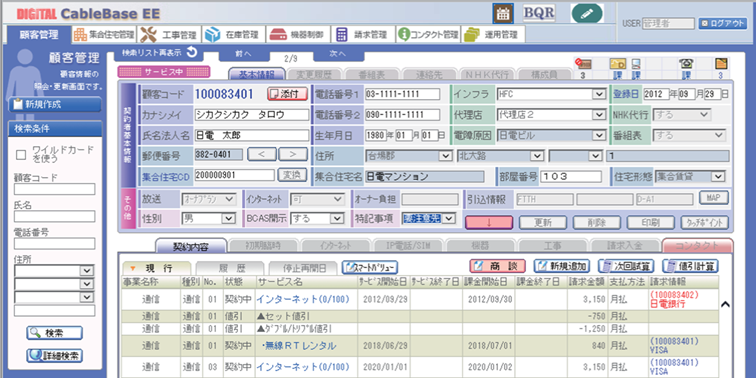
Task: Open the 性別 dropdown
Action: point(229,219)
